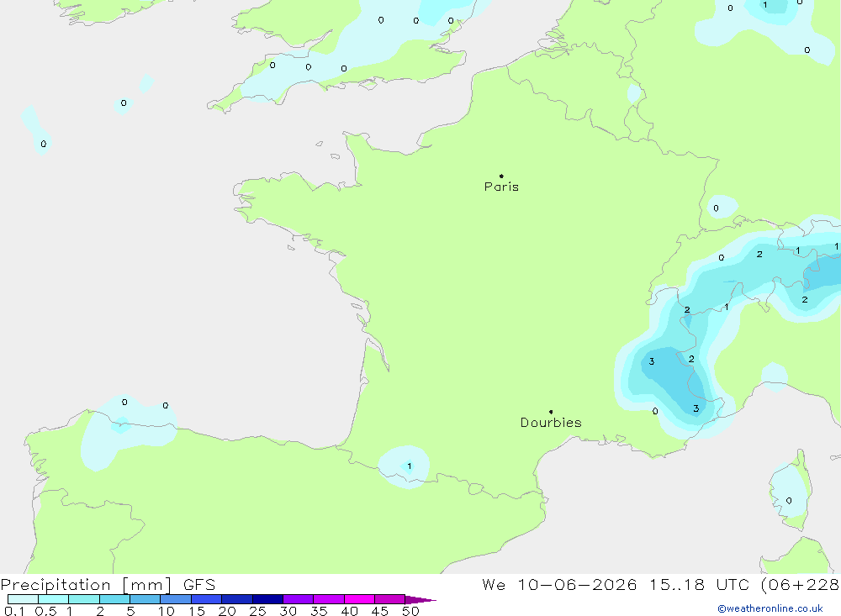Click the precipitation value 1 near the Pyrenees

click(410, 466)
